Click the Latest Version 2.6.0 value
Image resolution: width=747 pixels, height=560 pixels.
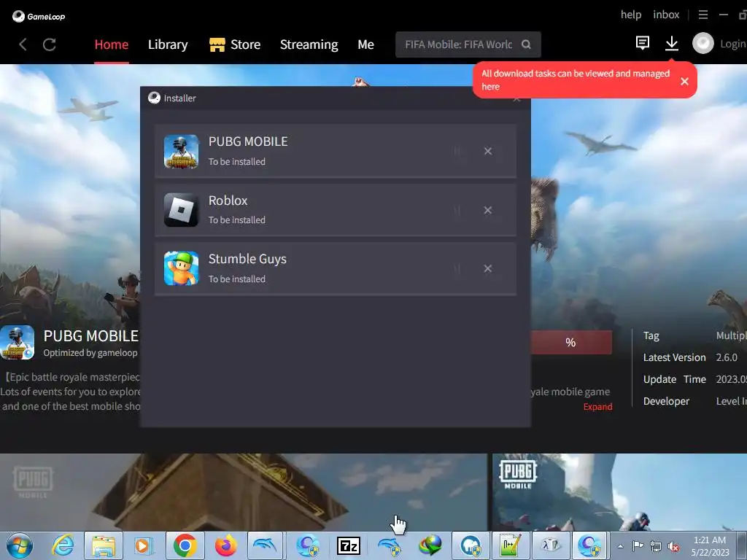tap(727, 357)
